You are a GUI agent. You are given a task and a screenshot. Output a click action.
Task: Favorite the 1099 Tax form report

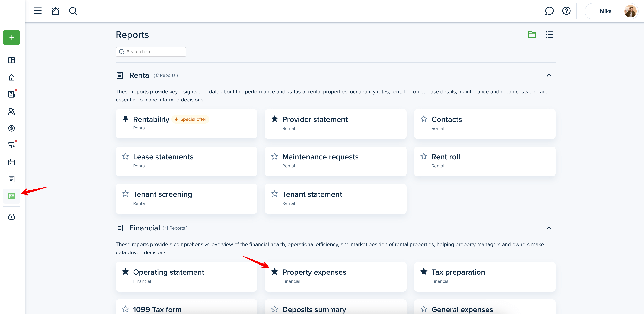(125, 309)
